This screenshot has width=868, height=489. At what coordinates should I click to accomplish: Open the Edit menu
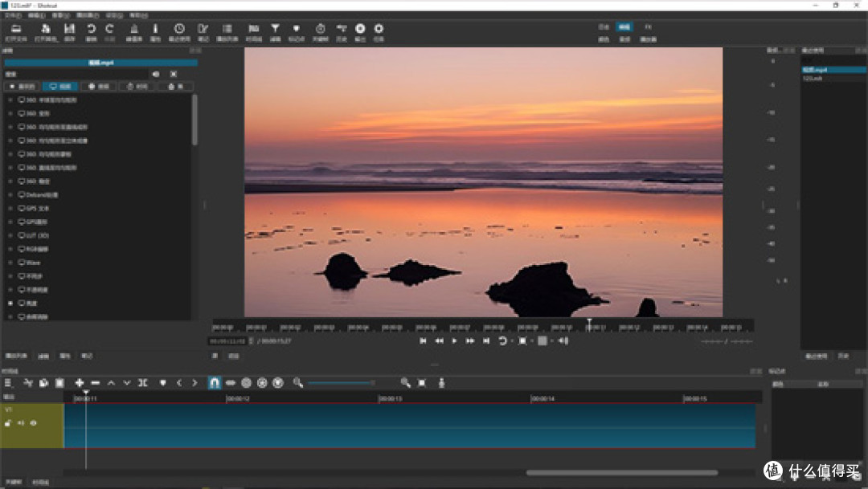(x=36, y=15)
